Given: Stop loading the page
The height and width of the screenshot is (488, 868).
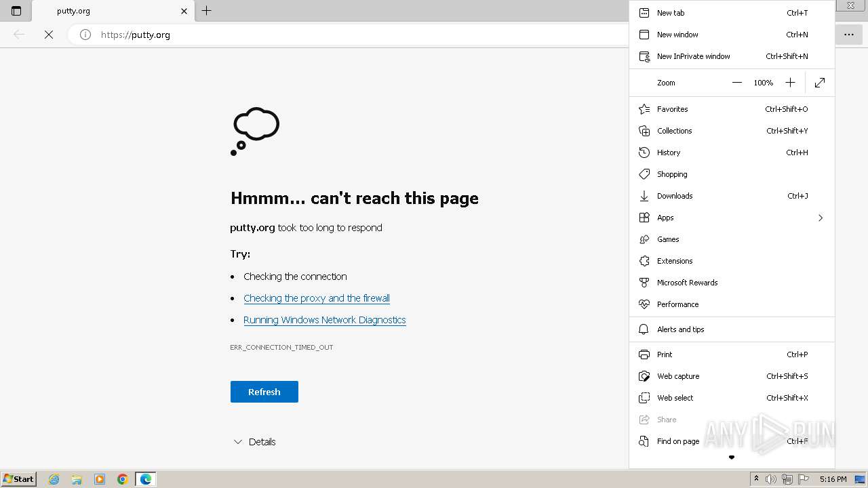Looking at the screenshot, I should pos(49,35).
